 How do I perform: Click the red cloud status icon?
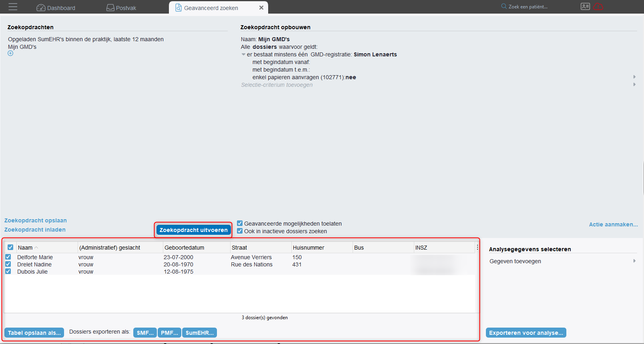[598, 6]
